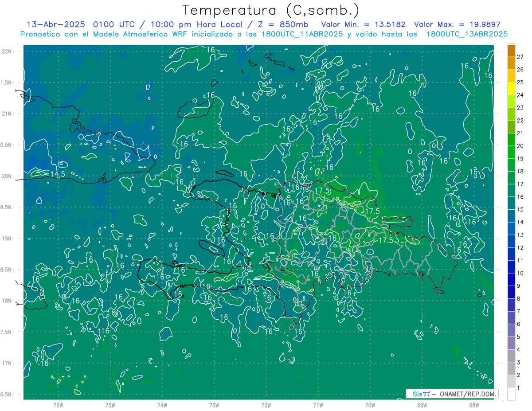Pick the yellow swatch between 24 and 25

click(511, 89)
